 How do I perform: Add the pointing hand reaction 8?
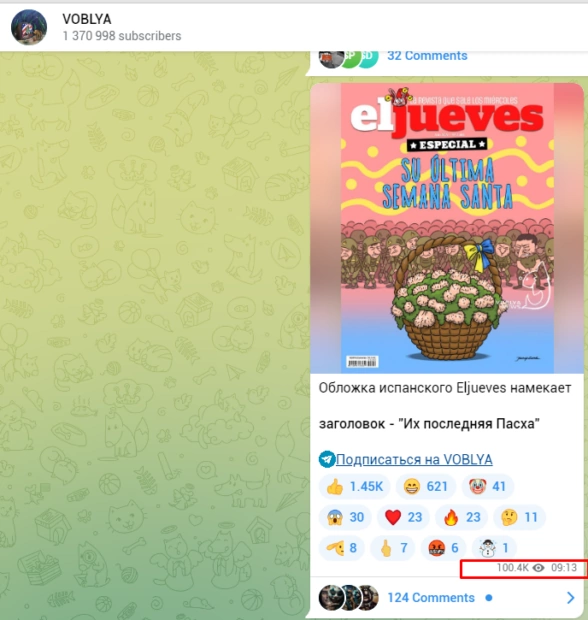tap(342, 548)
